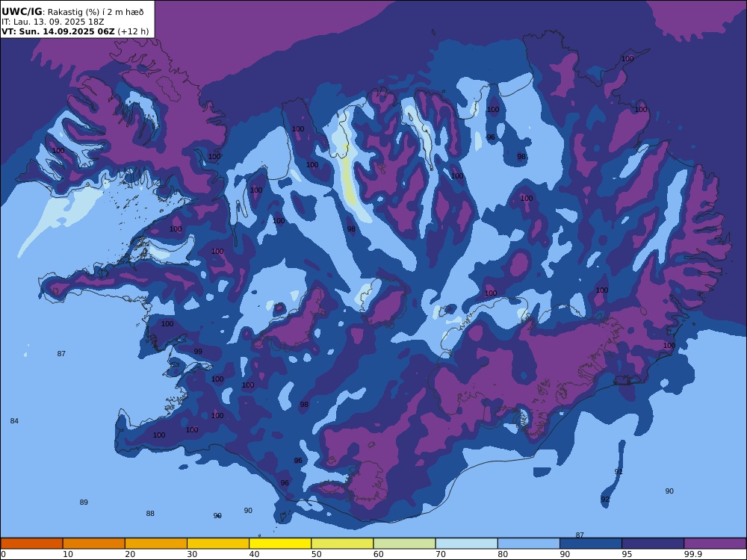Click the legend tick label "70"
Viewport: 747px width, 560px height.
441,554
